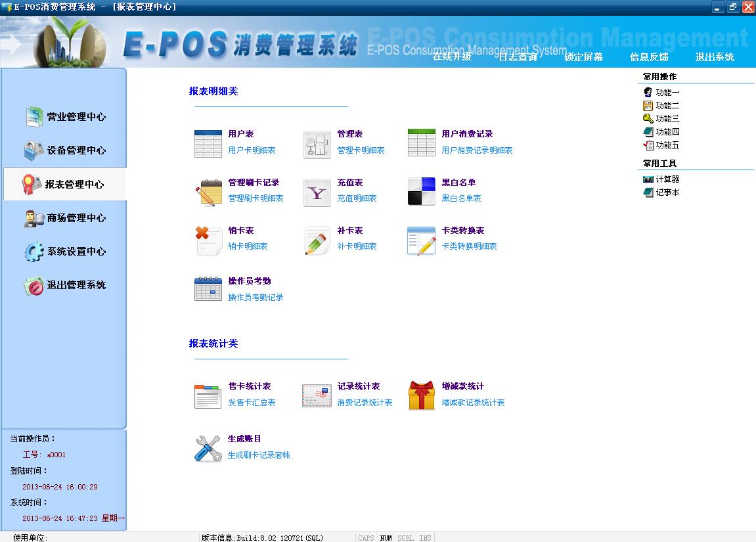Click the 记录统计表 envelope icon
Screen dimensions: 756x542
coord(317,395)
